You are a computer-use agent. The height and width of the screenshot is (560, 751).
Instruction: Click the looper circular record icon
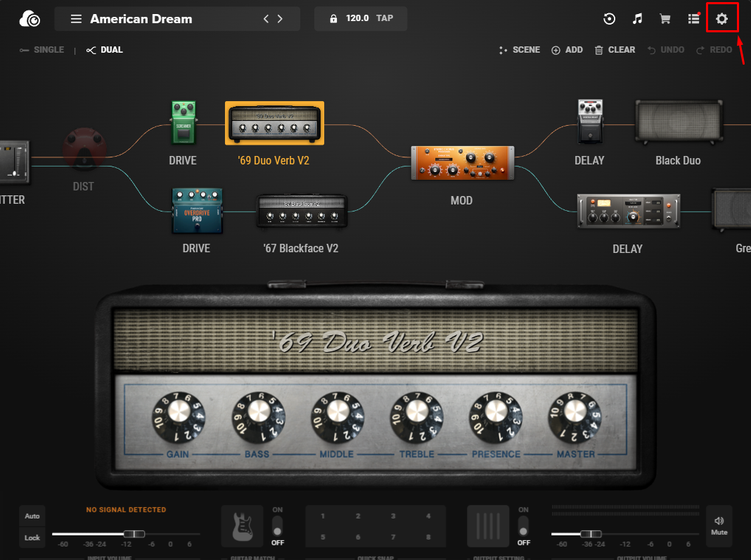tap(609, 19)
